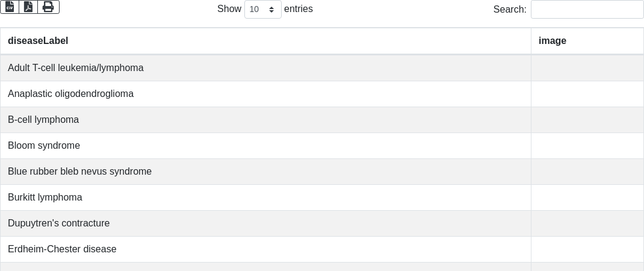Export the table as PDF
644x271 pixels.
(28, 7)
